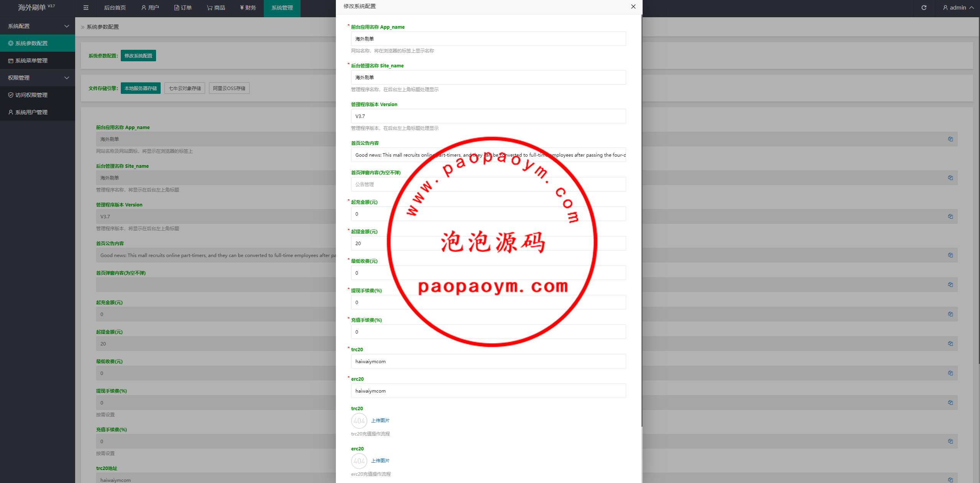Click the 修改系统配置 button
Screen dimensions: 980x483
pos(138,56)
